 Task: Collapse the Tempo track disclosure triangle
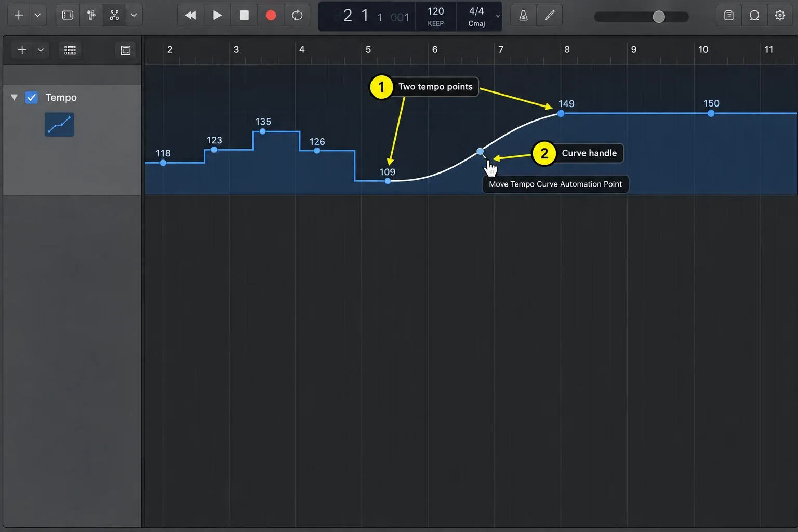tap(14, 97)
